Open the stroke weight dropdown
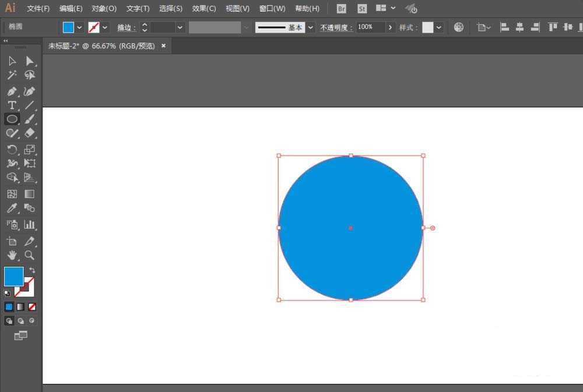The width and height of the screenshot is (583, 392). [180, 27]
